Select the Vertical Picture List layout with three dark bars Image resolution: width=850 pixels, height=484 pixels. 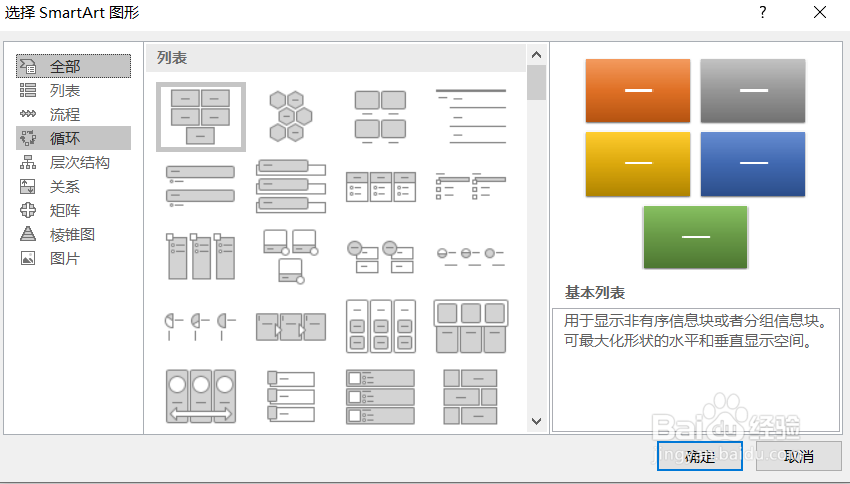pos(381,396)
